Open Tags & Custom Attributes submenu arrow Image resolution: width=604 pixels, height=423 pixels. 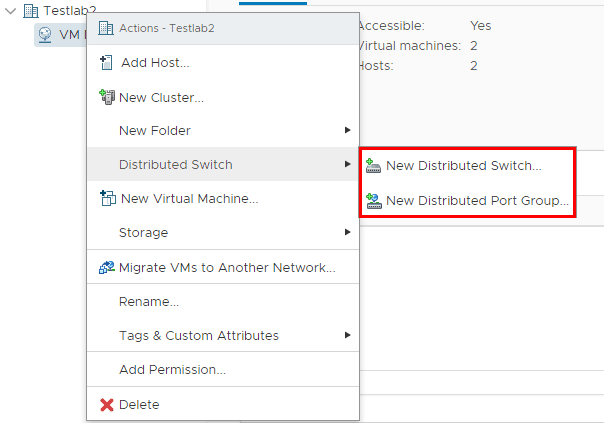pos(347,335)
